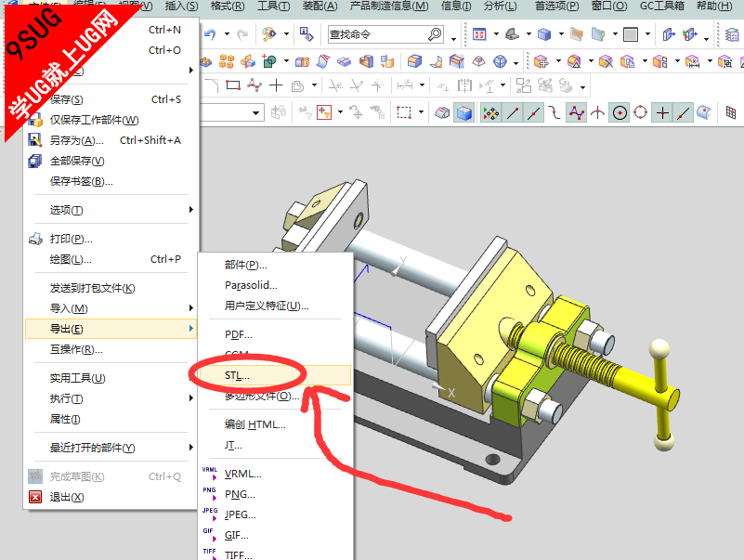Click the dashed rectangle selection icon

pyautogui.click(x=404, y=112)
